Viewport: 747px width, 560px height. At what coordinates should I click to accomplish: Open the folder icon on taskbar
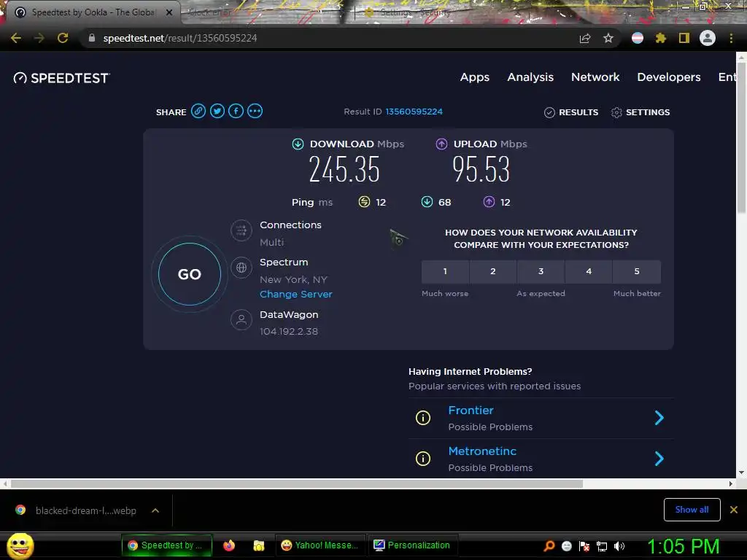(x=259, y=545)
